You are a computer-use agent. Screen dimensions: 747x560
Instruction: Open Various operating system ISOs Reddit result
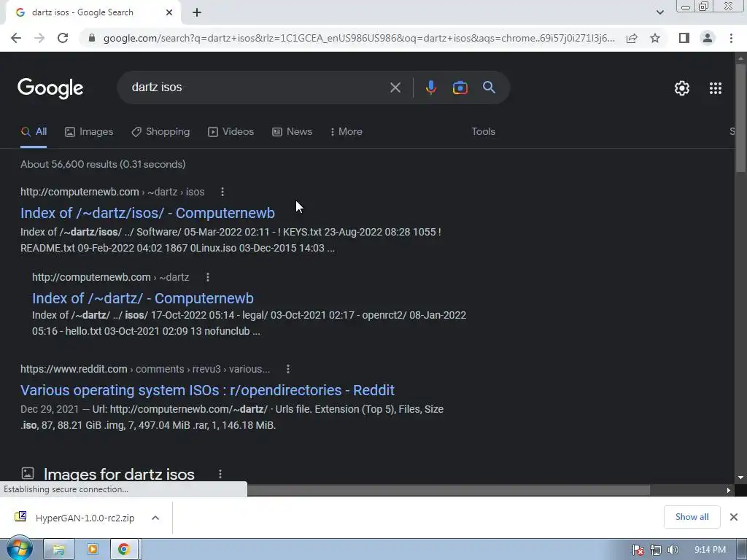tap(207, 390)
